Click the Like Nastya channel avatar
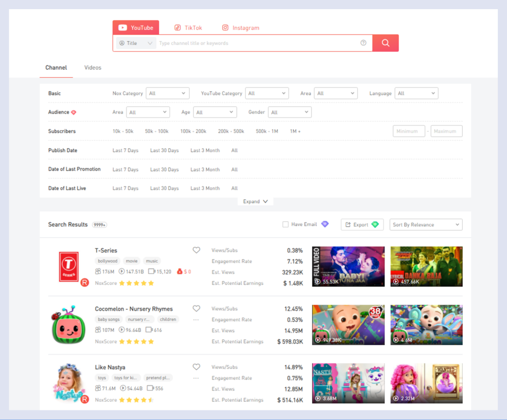 68,382
